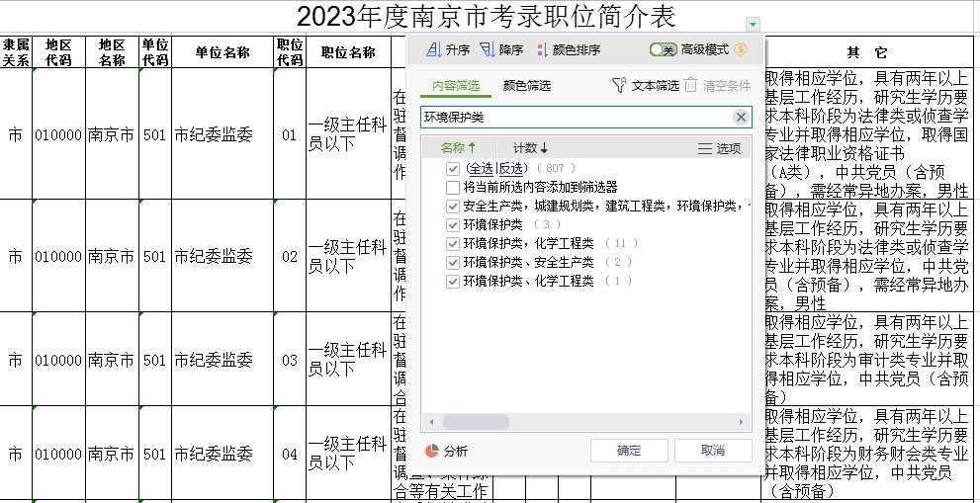Clear search text with the X icon
The image size is (980, 503).
click(x=741, y=118)
